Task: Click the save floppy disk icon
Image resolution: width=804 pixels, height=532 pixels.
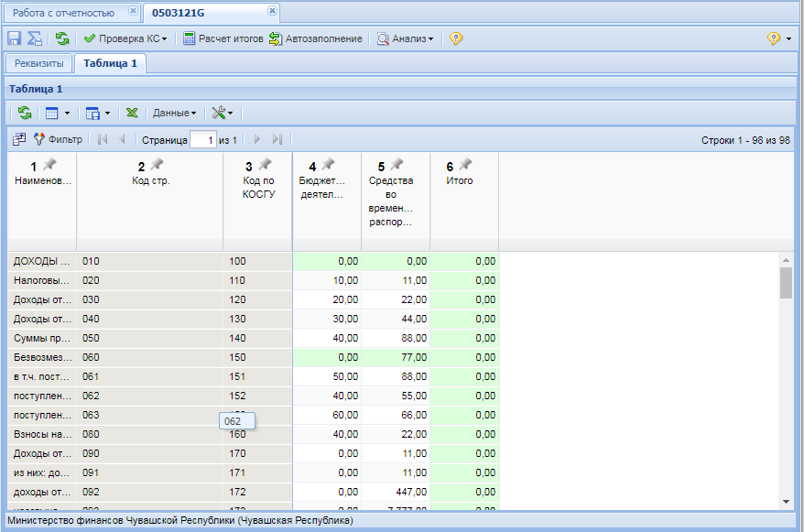Action: tap(14, 38)
